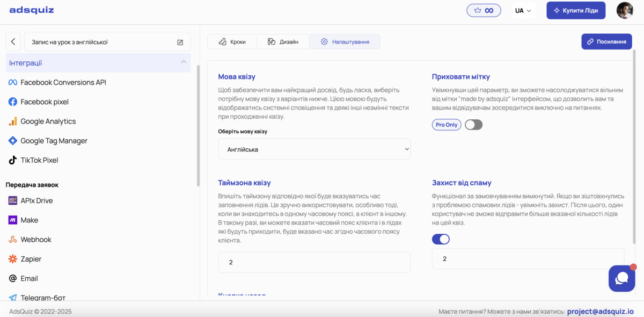Toggle the hide label Pro Only switch
Viewport: 644px width, 317px height.
click(473, 125)
